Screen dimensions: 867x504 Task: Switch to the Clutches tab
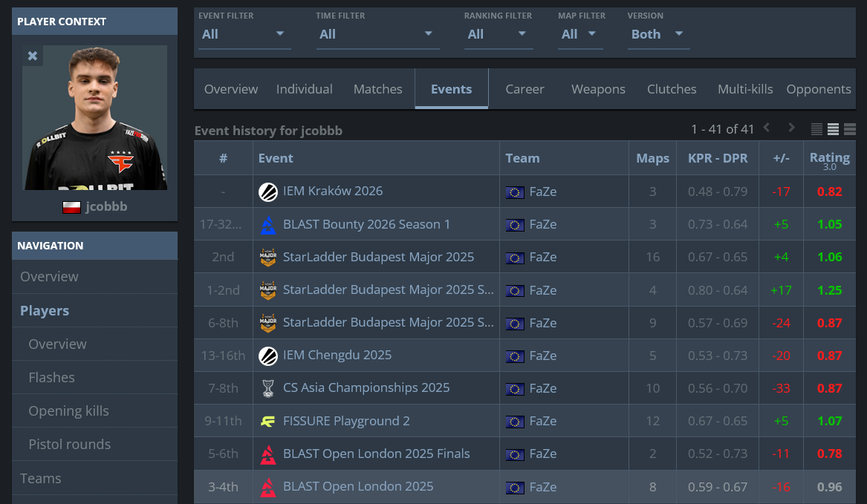(672, 89)
